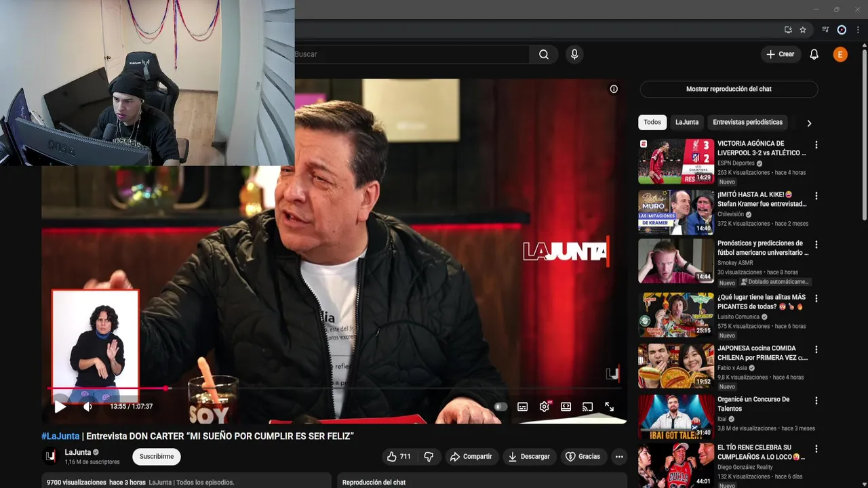Select the Todos filter chip
This screenshot has height=488, width=868.
pyautogui.click(x=652, y=122)
